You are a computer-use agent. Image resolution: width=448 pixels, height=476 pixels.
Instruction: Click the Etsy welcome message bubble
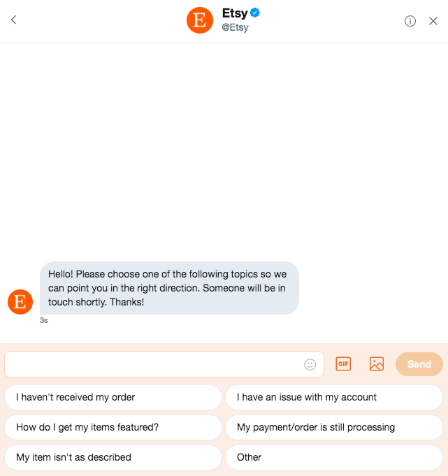169,288
